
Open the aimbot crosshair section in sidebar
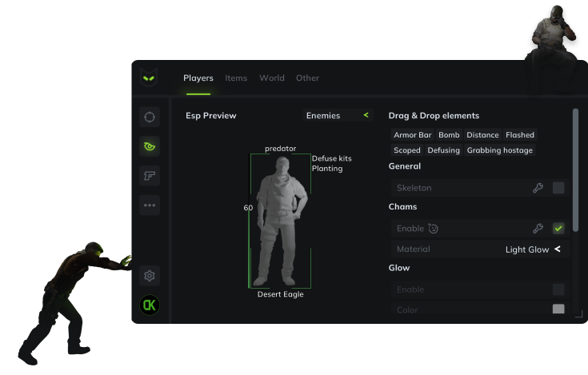point(150,118)
